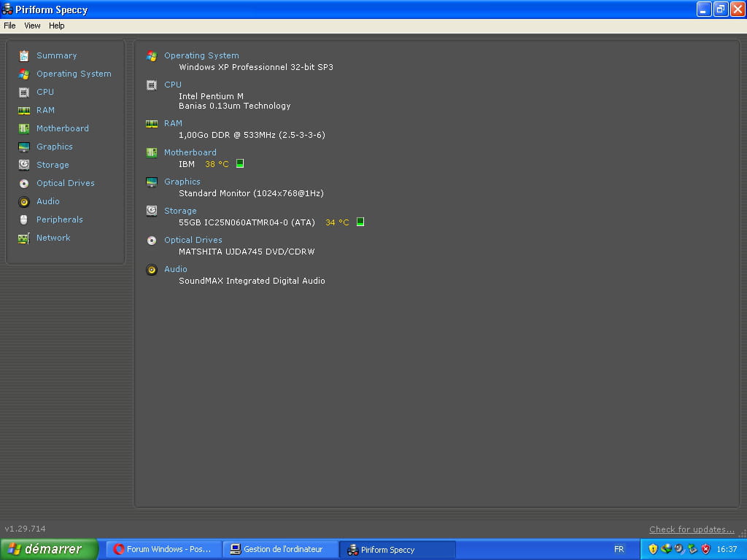Open the View menu
The image size is (747, 560).
(x=32, y=26)
